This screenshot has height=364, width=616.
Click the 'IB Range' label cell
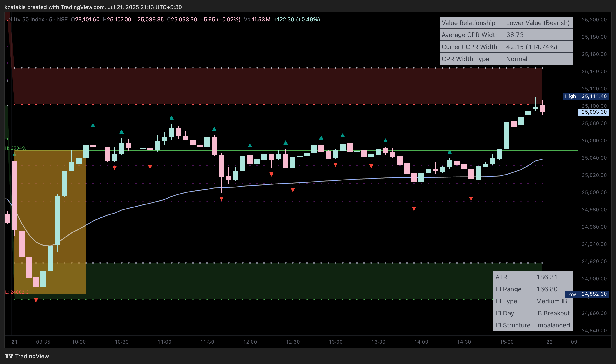(x=513, y=289)
